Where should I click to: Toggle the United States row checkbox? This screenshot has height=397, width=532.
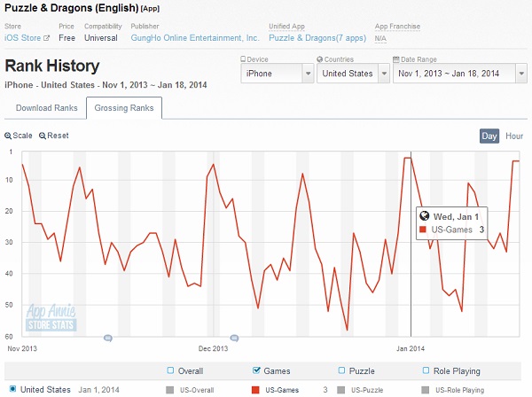(12, 389)
